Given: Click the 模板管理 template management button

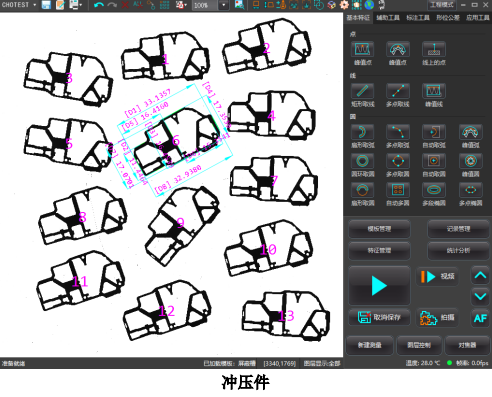Looking at the screenshot, I should [379, 229].
